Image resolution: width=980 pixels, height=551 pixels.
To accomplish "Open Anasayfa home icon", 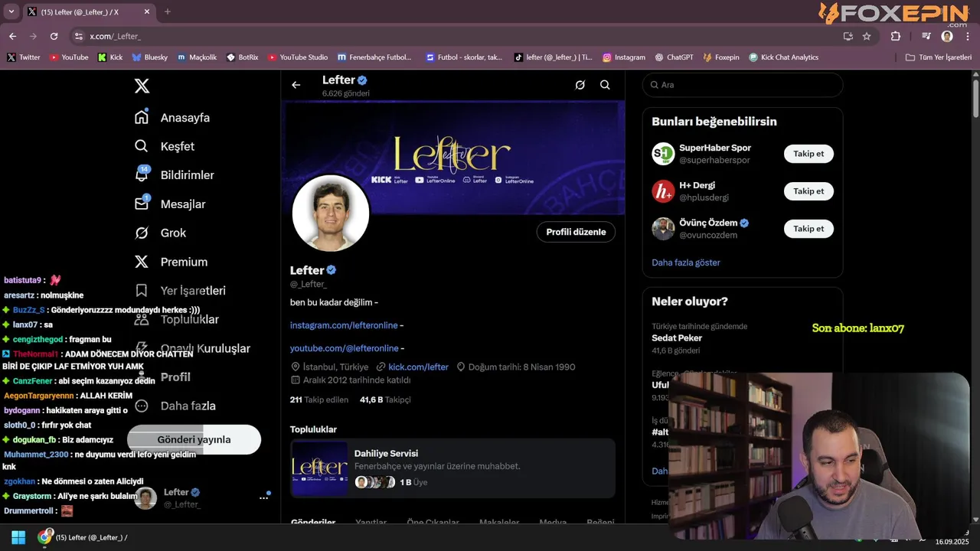I will [142, 117].
